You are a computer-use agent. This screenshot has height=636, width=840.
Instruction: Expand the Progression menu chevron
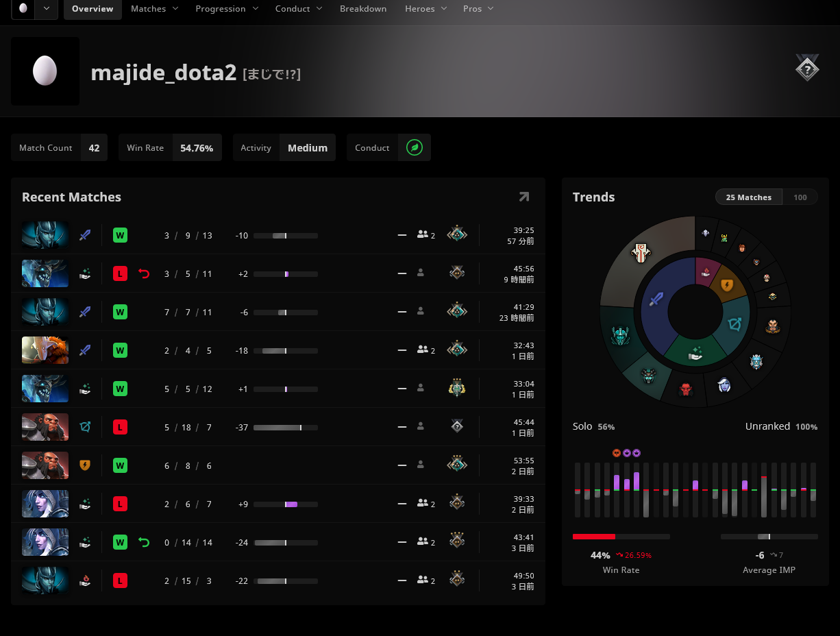256,9
